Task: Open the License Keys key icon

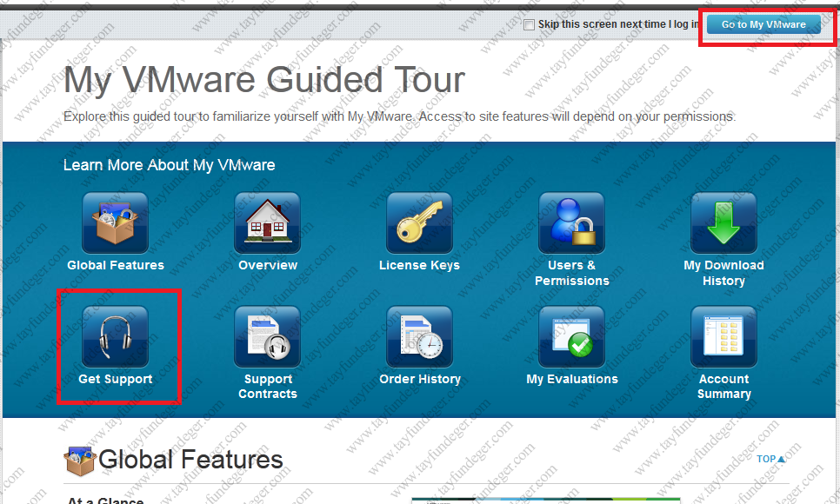Action: tap(419, 222)
